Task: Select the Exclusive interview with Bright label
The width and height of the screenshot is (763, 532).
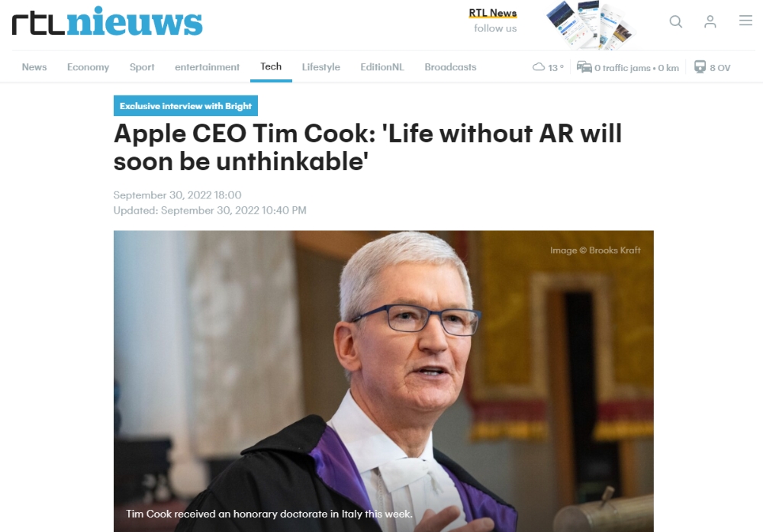Action: point(185,105)
